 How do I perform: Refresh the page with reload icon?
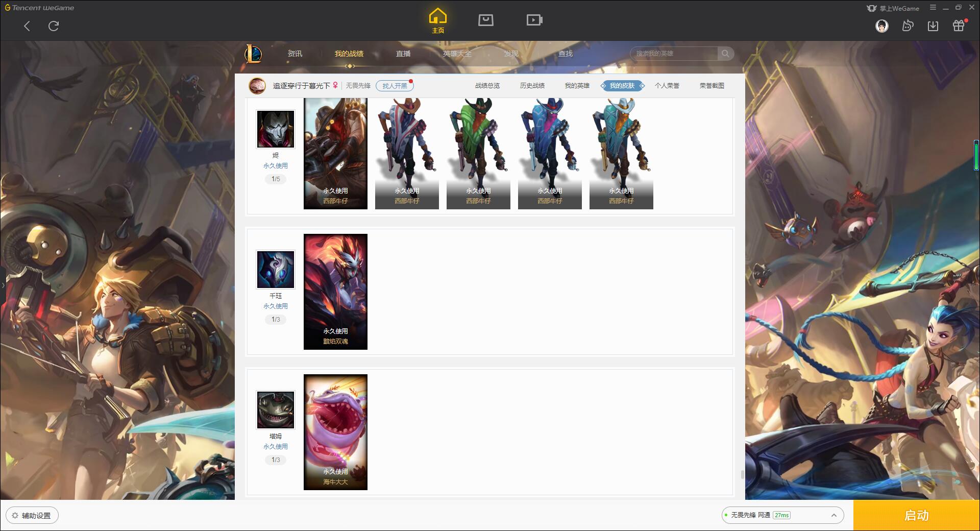pyautogui.click(x=54, y=26)
